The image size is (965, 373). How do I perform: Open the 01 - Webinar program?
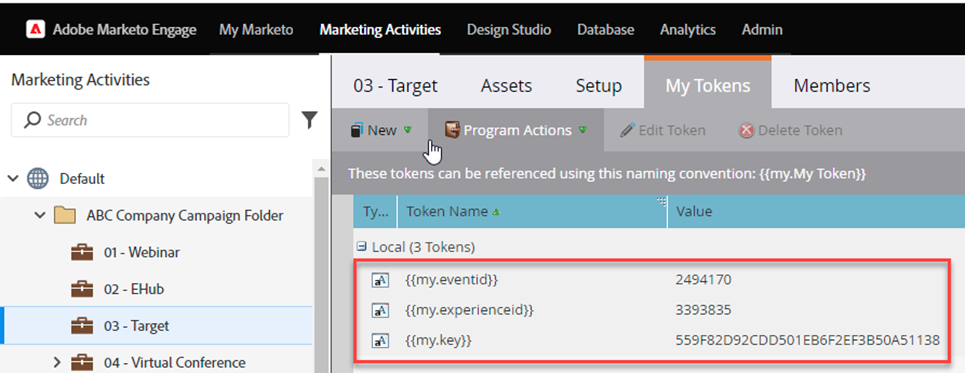pyautogui.click(x=142, y=252)
